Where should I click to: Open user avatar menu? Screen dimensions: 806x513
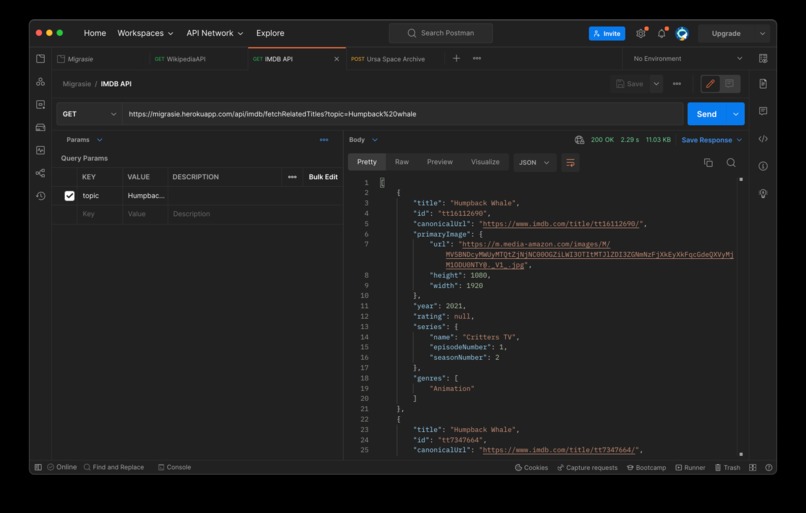[x=682, y=33]
